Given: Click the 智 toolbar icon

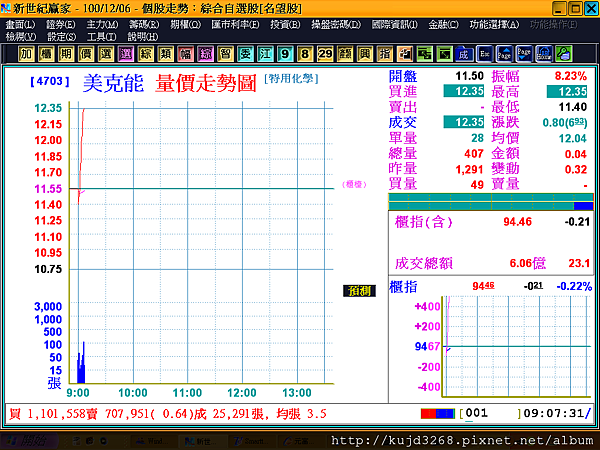Looking at the screenshot, I should click(x=225, y=54).
